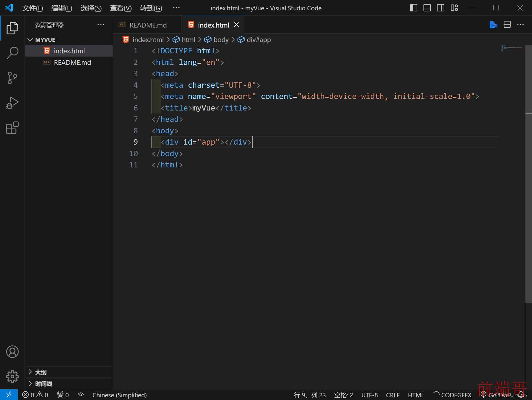
Task: Change encoding via UTF-8
Action: point(369,395)
